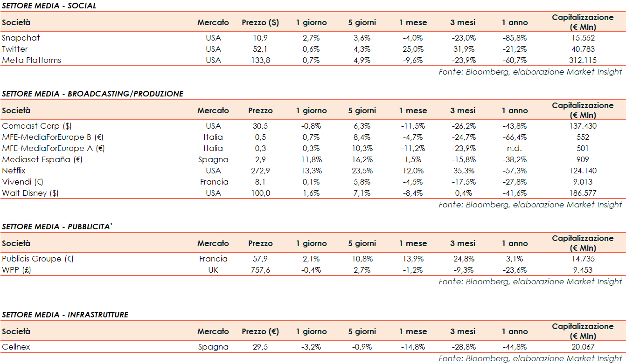
Task: Click the Walt Disney ($) row label
Action: (31, 193)
